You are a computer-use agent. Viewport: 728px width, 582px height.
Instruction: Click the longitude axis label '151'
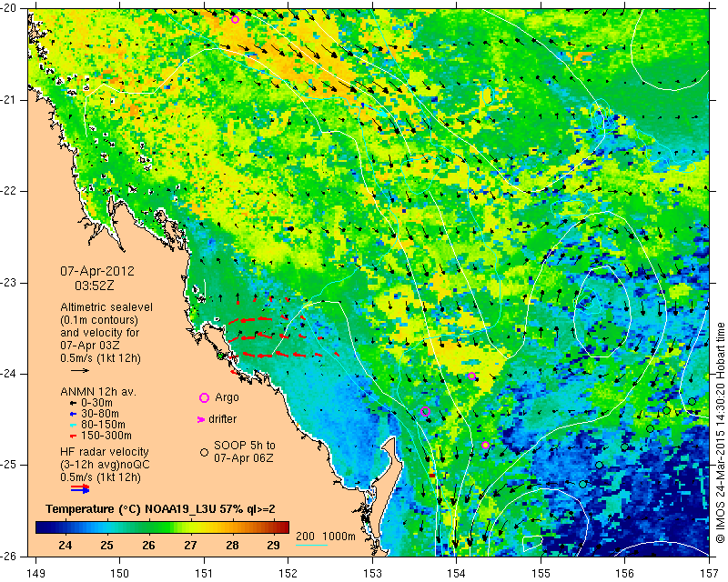tap(204, 574)
